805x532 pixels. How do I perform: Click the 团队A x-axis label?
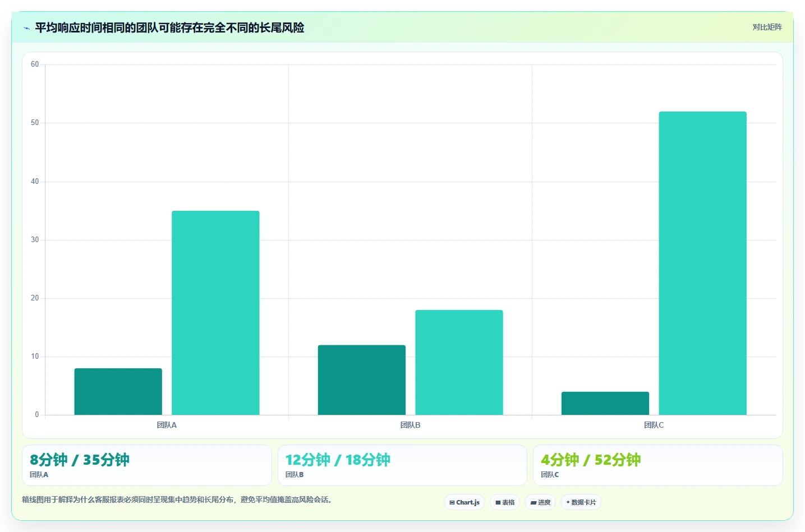[x=167, y=425]
